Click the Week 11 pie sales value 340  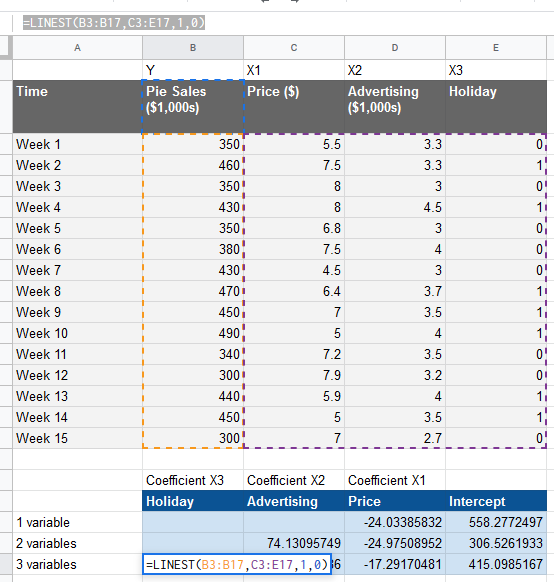coord(193,354)
